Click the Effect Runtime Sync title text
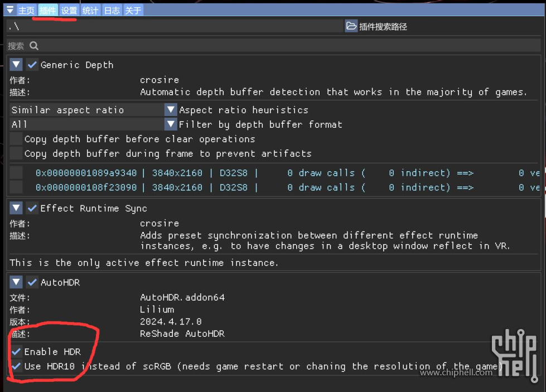546x392 pixels. point(94,209)
